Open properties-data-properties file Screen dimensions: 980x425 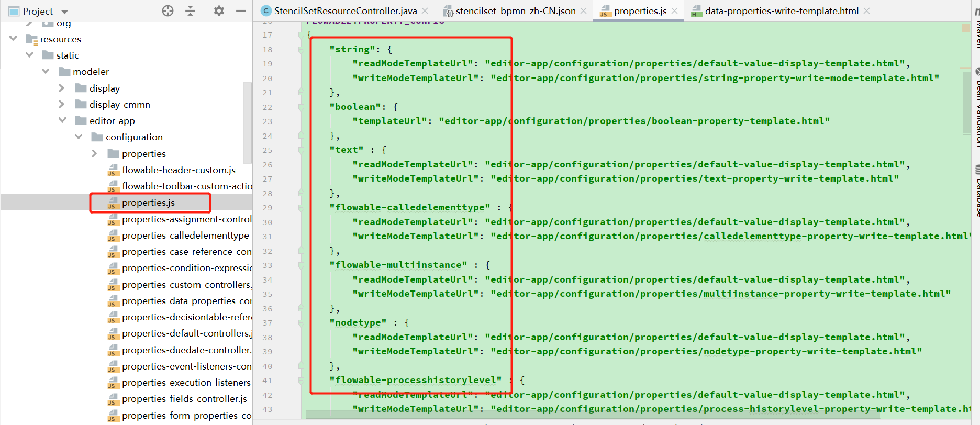(187, 300)
